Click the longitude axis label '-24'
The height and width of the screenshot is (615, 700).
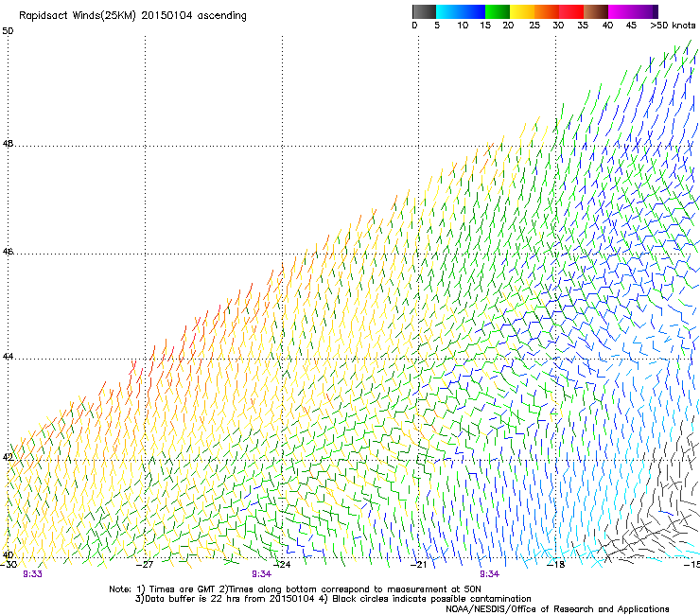click(x=282, y=565)
